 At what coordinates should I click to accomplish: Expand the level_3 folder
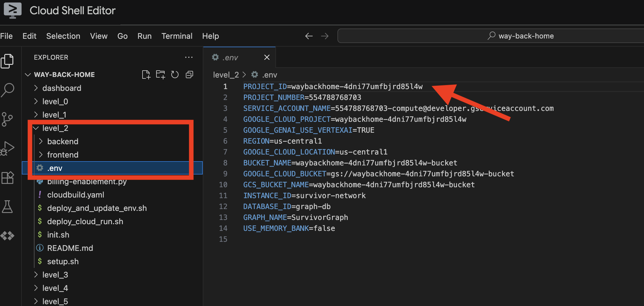(55, 275)
